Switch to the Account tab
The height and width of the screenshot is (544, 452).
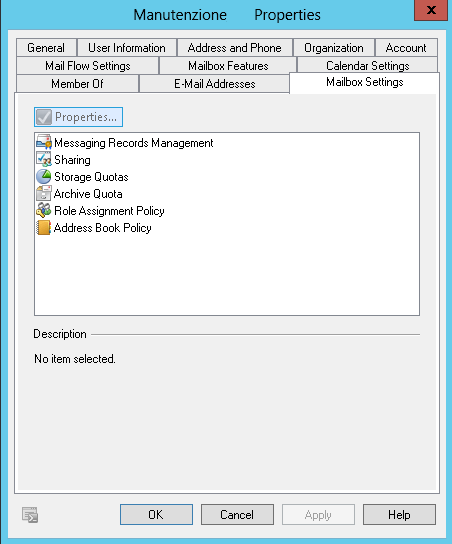(x=406, y=48)
